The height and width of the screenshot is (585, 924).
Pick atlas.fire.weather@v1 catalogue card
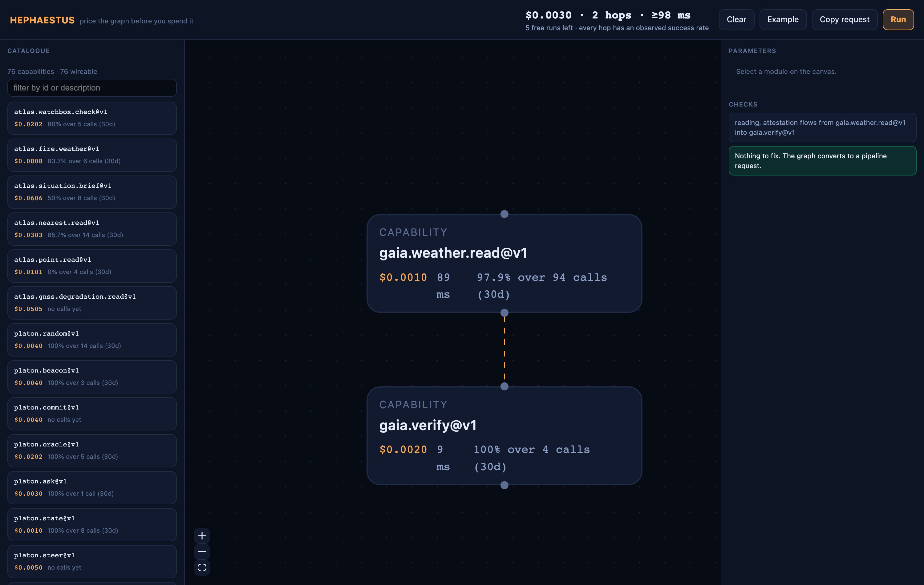(x=92, y=155)
